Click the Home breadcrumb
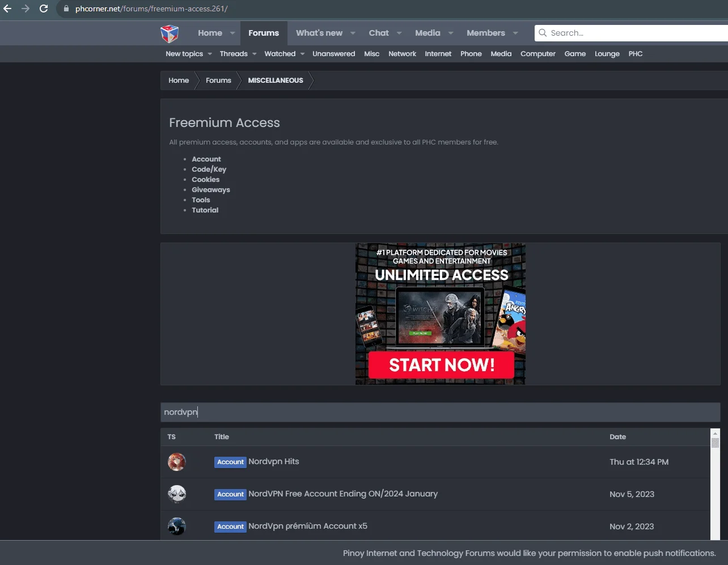This screenshot has height=565, width=728. point(179,80)
